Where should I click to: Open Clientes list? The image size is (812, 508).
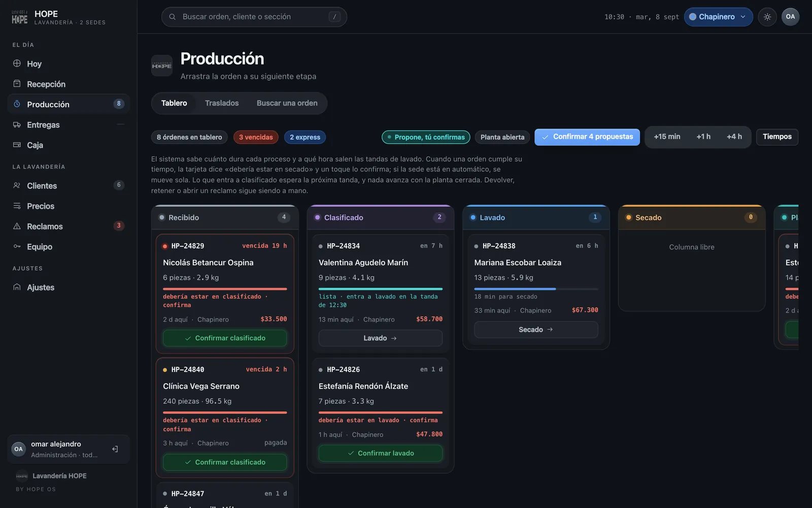click(x=69, y=185)
